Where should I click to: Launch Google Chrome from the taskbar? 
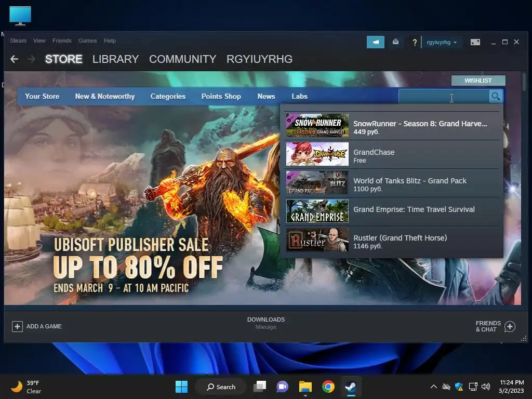328,387
